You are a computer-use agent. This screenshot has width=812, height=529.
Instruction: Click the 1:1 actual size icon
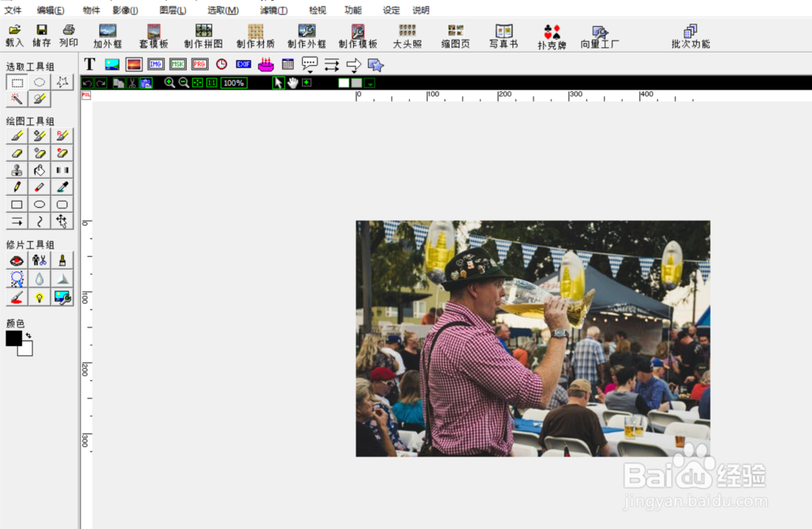212,83
